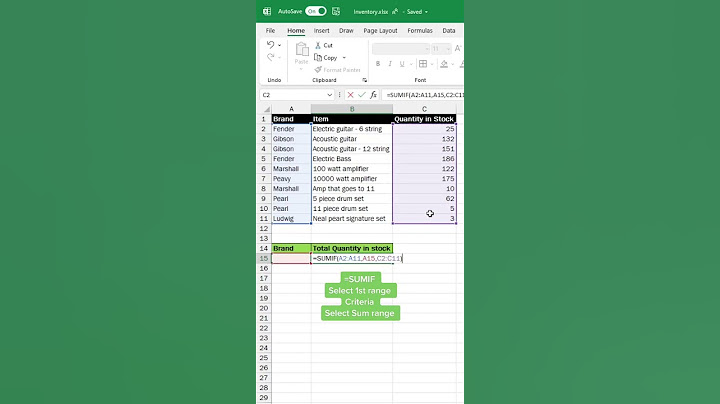This screenshot has width=720, height=404.
Task: Click cell B15 with the SUMIF formula
Action: (x=352, y=258)
